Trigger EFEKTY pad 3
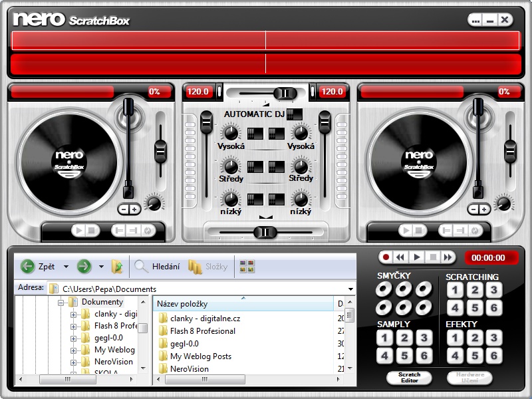Viewport: 532px width, 399px height. point(494,338)
